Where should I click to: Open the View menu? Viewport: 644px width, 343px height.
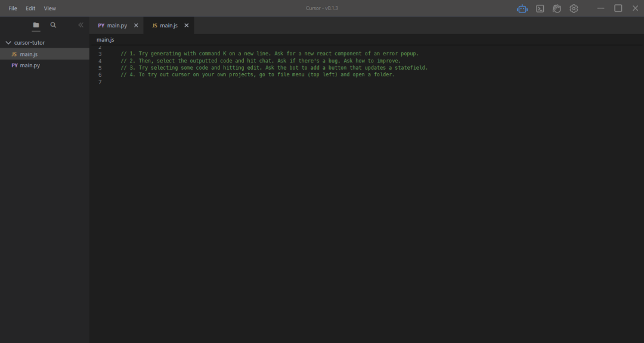pyautogui.click(x=49, y=8)
